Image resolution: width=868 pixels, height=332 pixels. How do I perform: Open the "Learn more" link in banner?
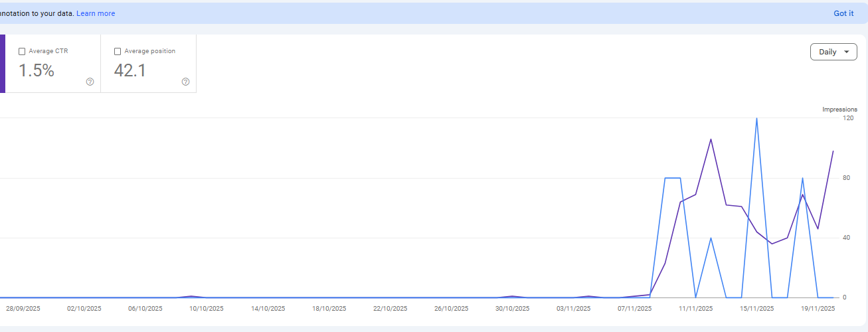click(96, 13)
